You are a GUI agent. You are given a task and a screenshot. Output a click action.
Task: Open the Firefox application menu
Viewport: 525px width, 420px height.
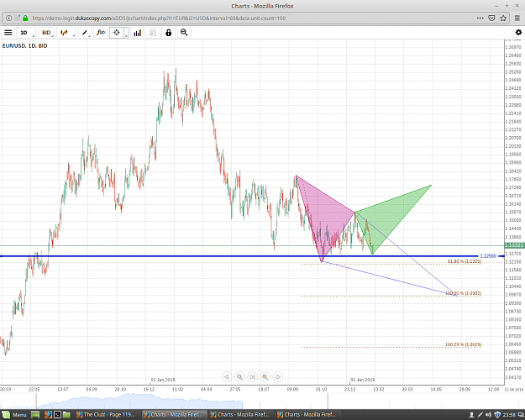517,18
